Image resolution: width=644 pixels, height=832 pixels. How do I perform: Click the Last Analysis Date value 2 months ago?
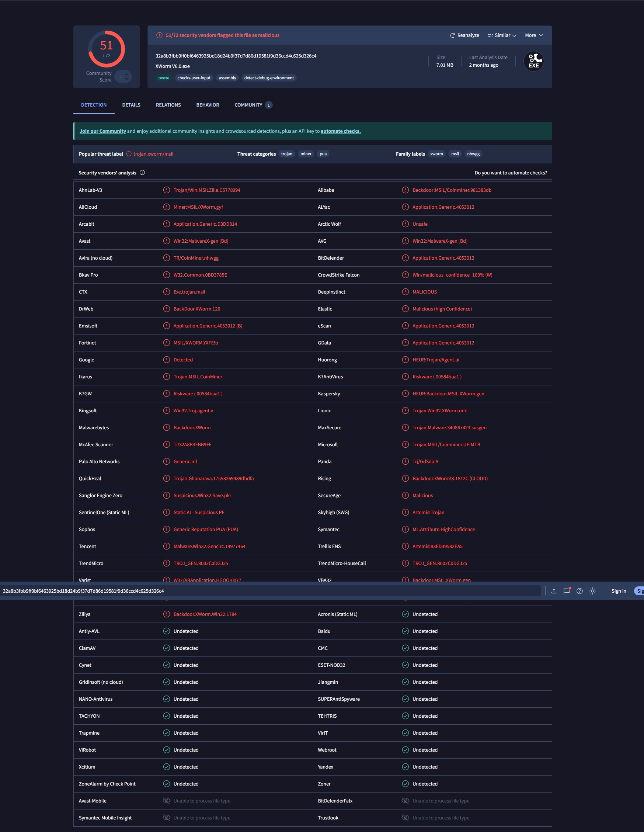484,65
